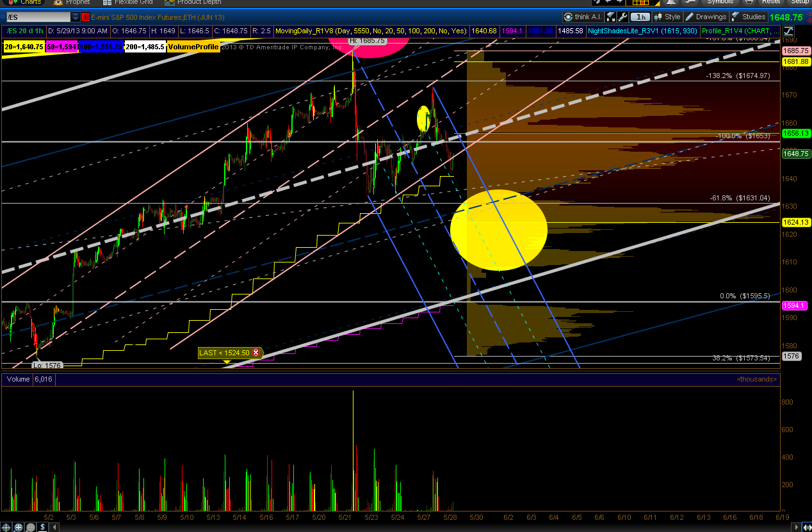Click the 5/21 date on time axis
The height and width of the screenshot is (532, 812).
click(x=345, y=516)
